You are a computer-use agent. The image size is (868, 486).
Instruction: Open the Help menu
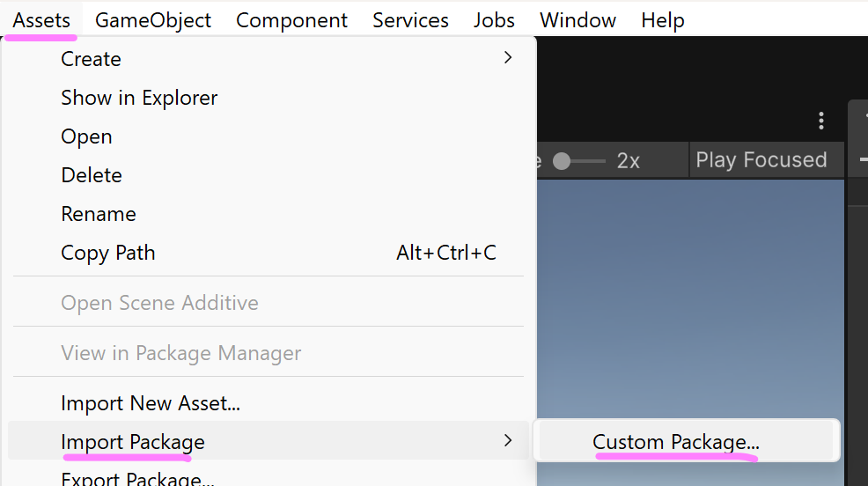[x=662, y=20]
